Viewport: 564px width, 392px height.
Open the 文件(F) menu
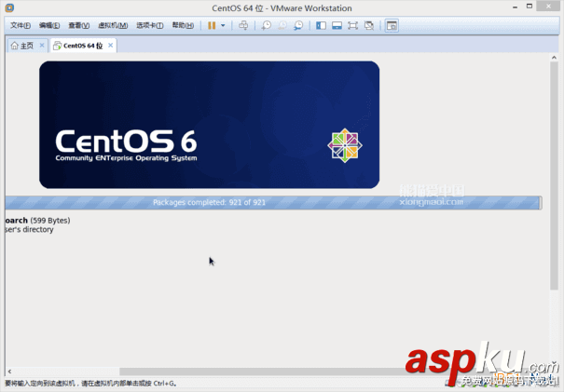tap(21, 25)
